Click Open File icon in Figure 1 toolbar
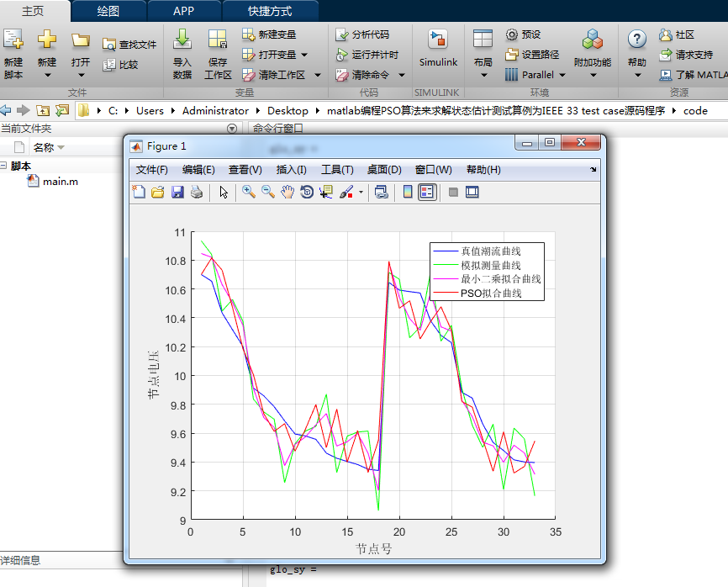Viewport: 728px width, 587px height. [158, 192]
